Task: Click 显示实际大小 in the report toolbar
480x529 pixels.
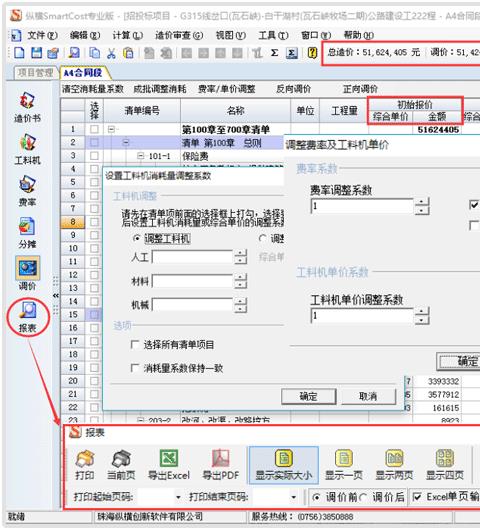Action: tap(283, 465)
